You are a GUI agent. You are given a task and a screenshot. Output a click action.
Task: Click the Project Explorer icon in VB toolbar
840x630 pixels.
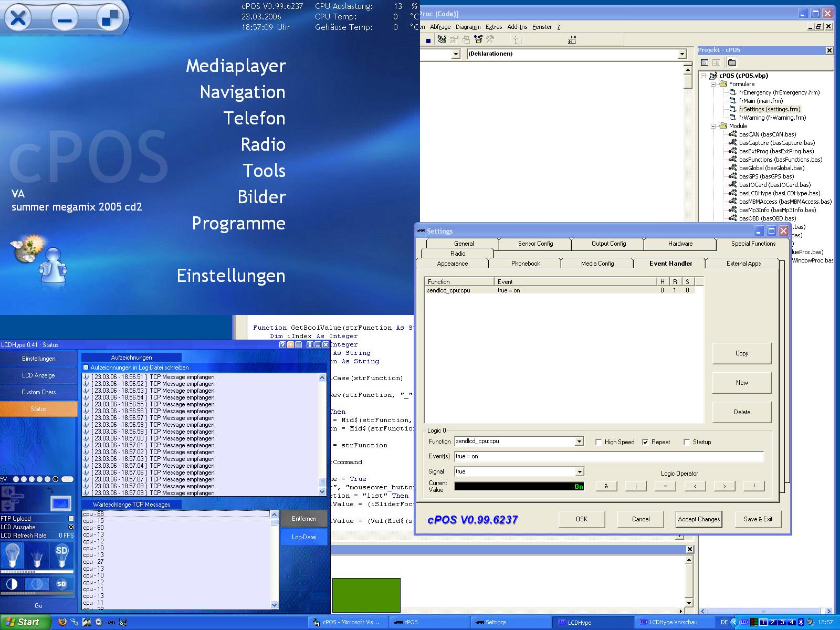(442, 39)
